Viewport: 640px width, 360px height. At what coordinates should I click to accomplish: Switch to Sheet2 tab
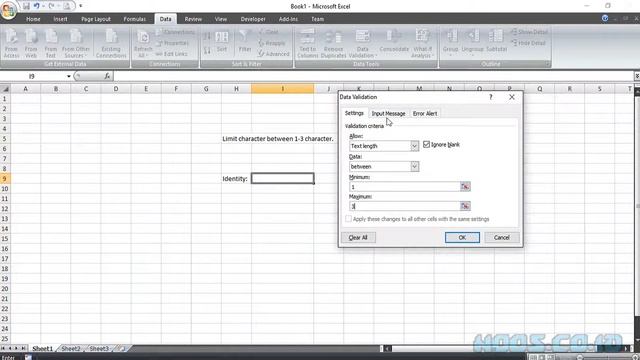click(x=71, y=349)
